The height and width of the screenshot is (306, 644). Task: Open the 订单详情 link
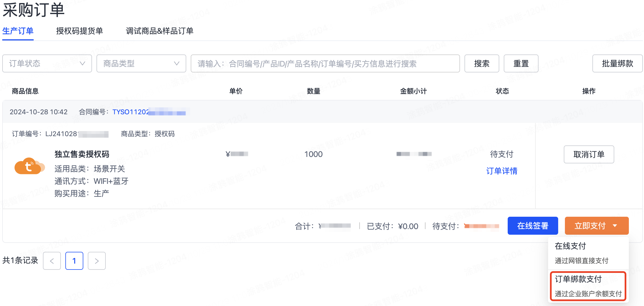pos(502,171)
